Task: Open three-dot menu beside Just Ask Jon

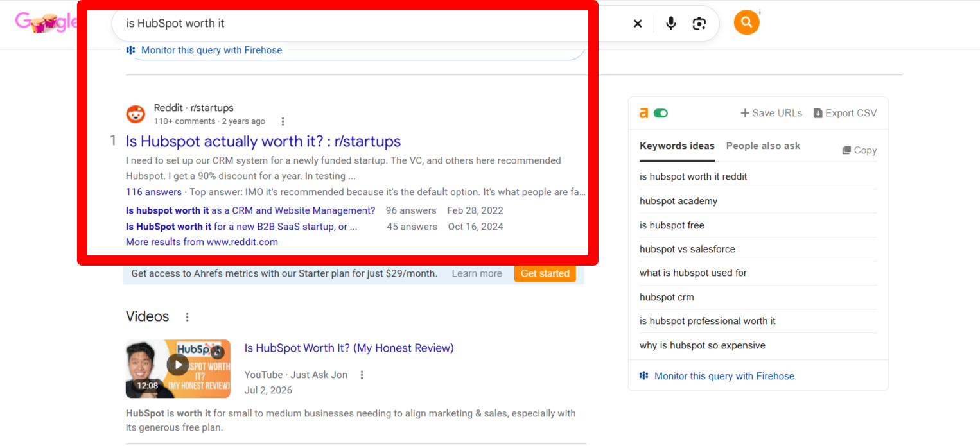Action: pyautogui.click(x=362, y=375)
